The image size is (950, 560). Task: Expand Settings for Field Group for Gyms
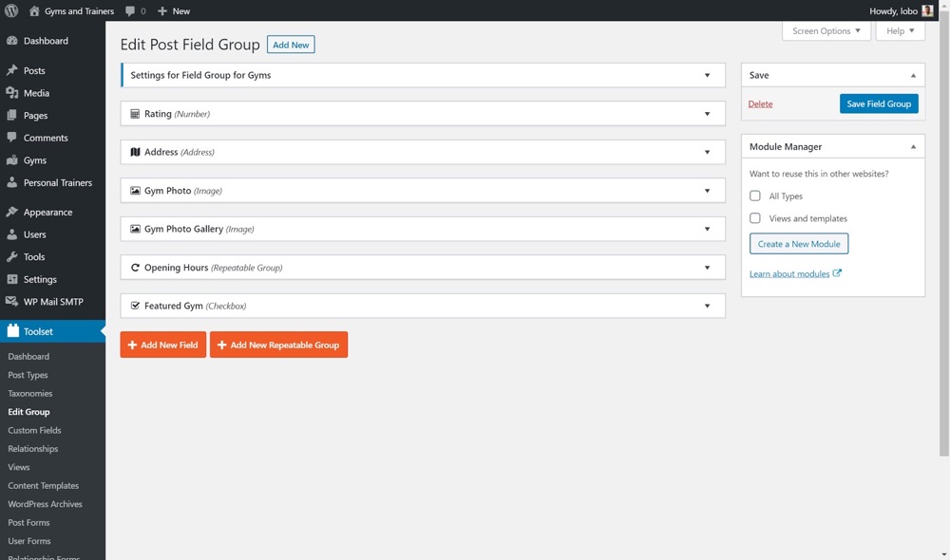707,75
